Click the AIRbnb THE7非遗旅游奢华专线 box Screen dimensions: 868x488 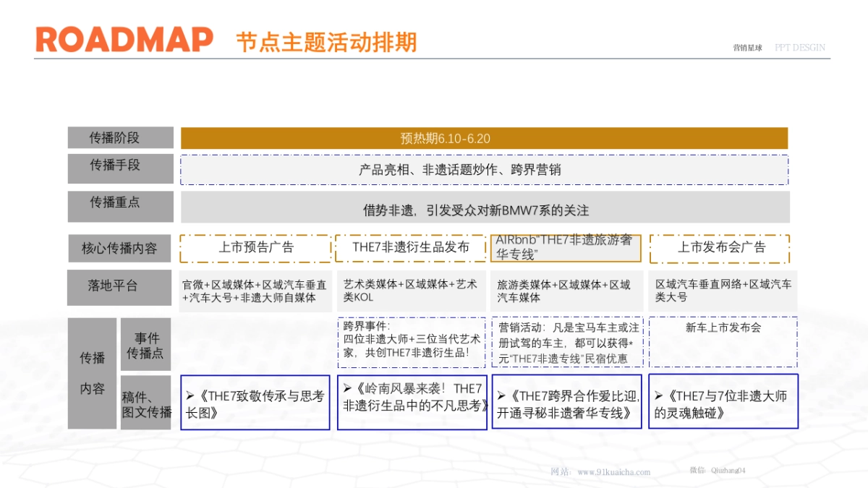tap(567, 247)
